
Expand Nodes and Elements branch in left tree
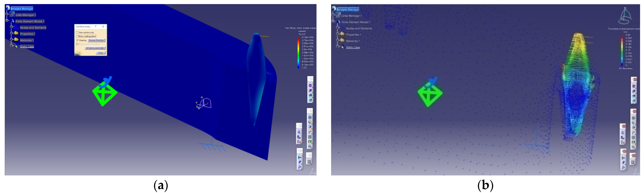pyautogui.click(x=11, y=27)
